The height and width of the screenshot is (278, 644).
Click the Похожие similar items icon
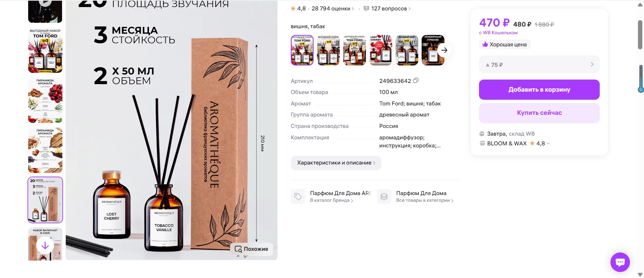tap(238, 249)
